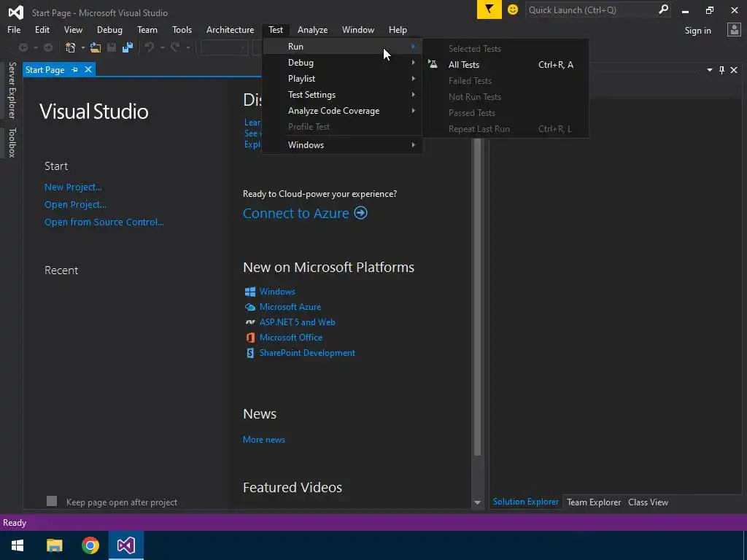Viewport: 747px width, 560px height.
Task: Click the New Project toolbar icon
Action: 71,47
